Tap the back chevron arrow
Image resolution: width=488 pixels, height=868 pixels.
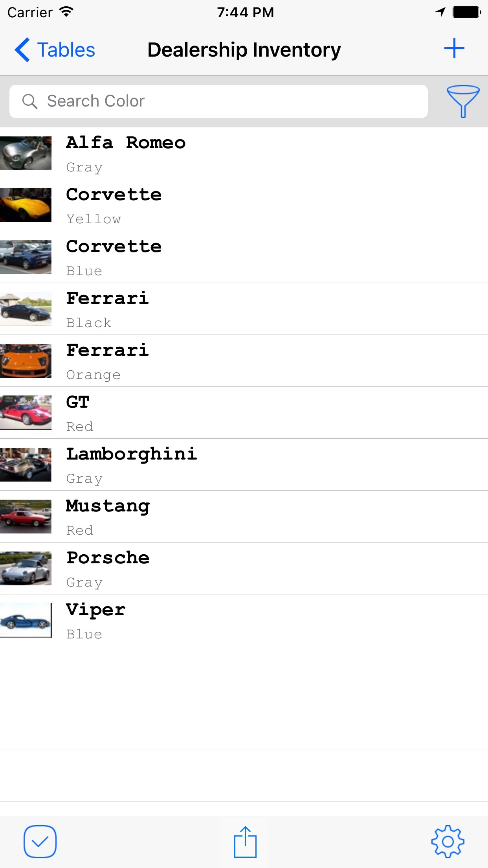pyautogui.click(x=22, y=50)
